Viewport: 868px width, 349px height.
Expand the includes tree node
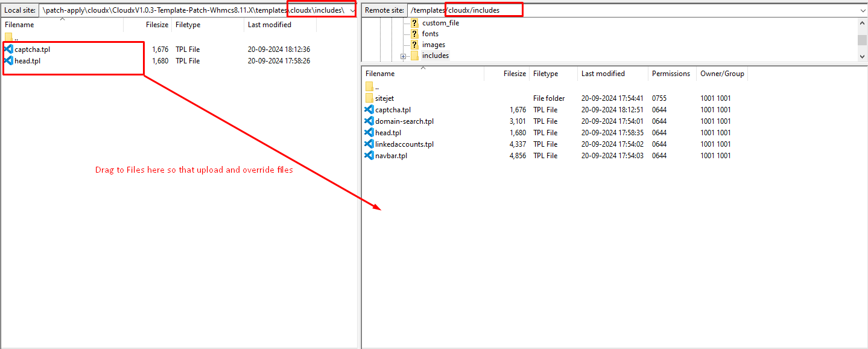pyautogui.click(x=403, y=56)
